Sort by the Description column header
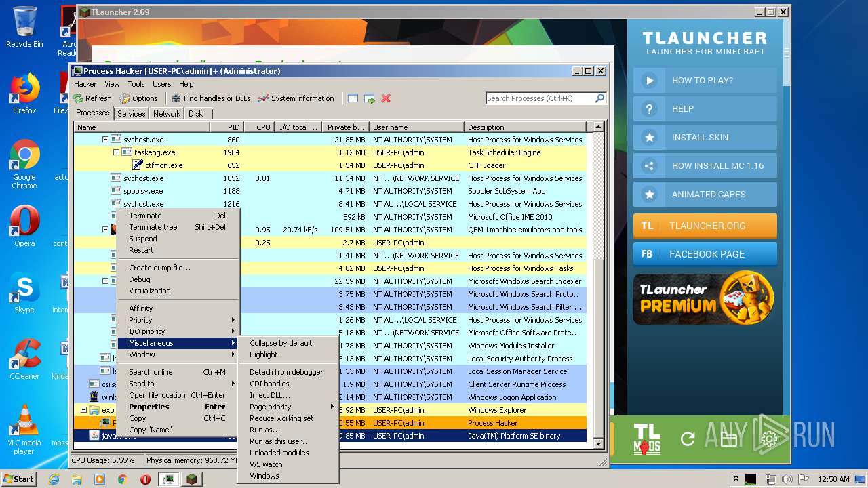 525,127
